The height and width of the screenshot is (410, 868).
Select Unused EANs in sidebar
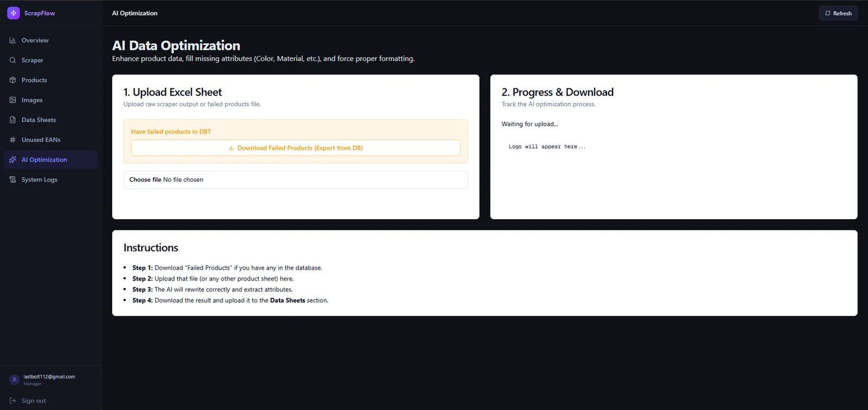(50, 140)
